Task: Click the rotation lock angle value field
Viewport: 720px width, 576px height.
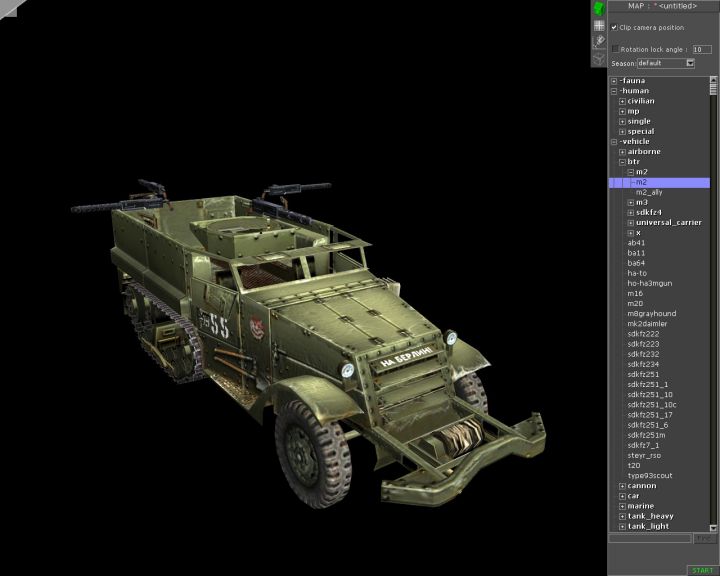Action: point(702,48)
